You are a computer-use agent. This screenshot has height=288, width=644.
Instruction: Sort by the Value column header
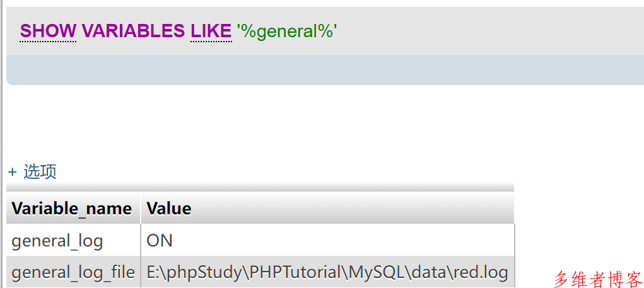(169, 209)
